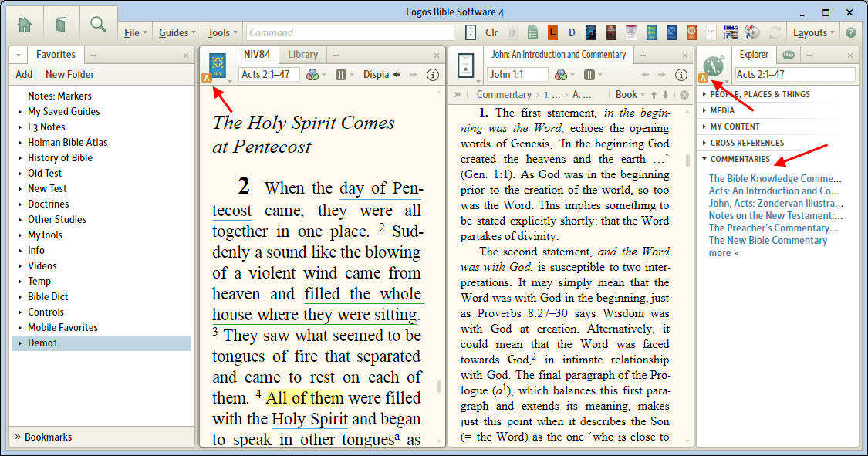Open the Guides menu
This screenshot has height=456, width=868.
pyautogui.click(x=177, y=32)
